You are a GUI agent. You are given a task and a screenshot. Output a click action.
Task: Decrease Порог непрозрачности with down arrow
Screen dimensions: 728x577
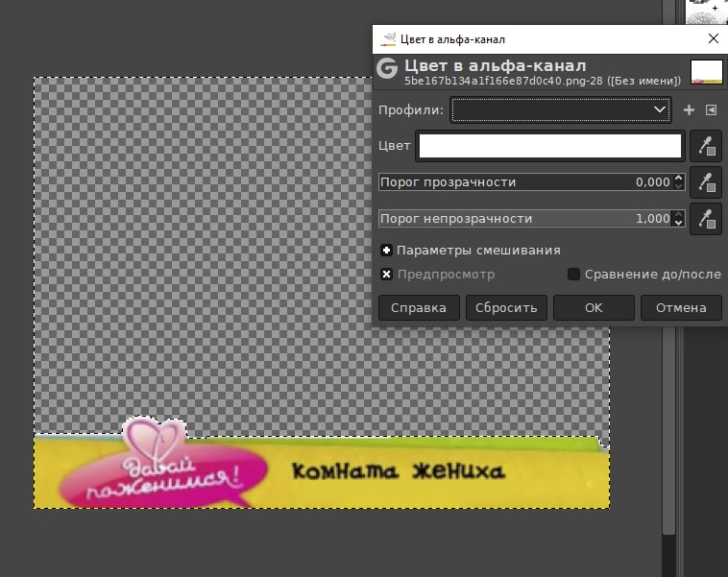pyautogui.click(x=678, y=223)
